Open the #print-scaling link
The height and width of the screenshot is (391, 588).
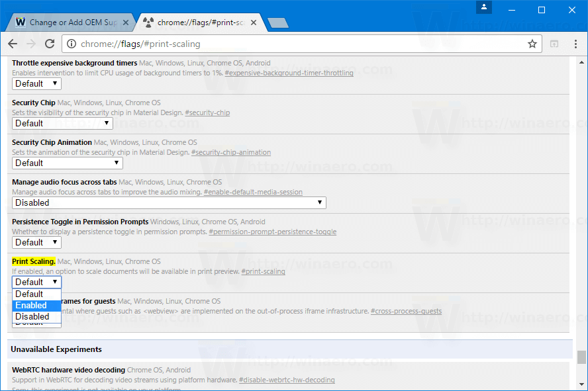[x=264, y=271]
